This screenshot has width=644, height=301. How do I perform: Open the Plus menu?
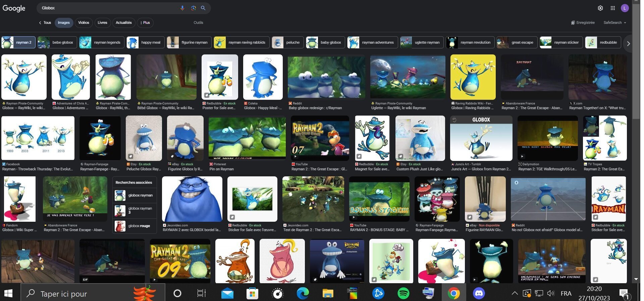click(x=145, y=23)
